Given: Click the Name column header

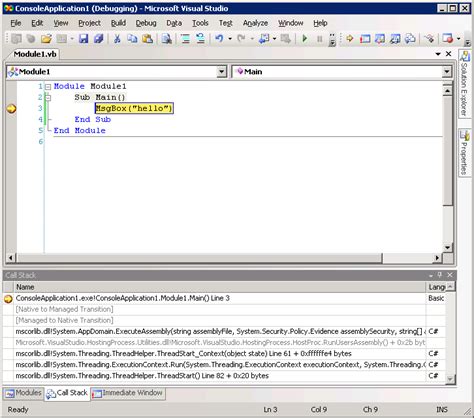Looking at the screenshot, I should pyautogui.click(x=219, y=287).
